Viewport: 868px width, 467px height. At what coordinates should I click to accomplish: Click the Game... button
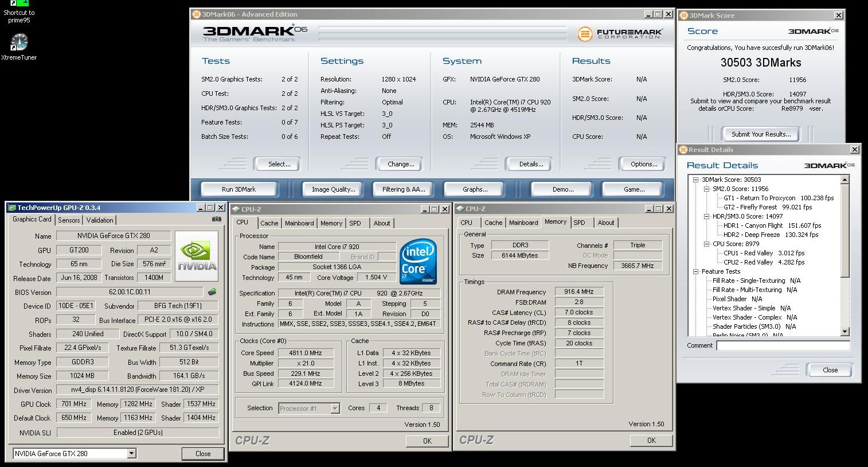click(x=634, y=189)
